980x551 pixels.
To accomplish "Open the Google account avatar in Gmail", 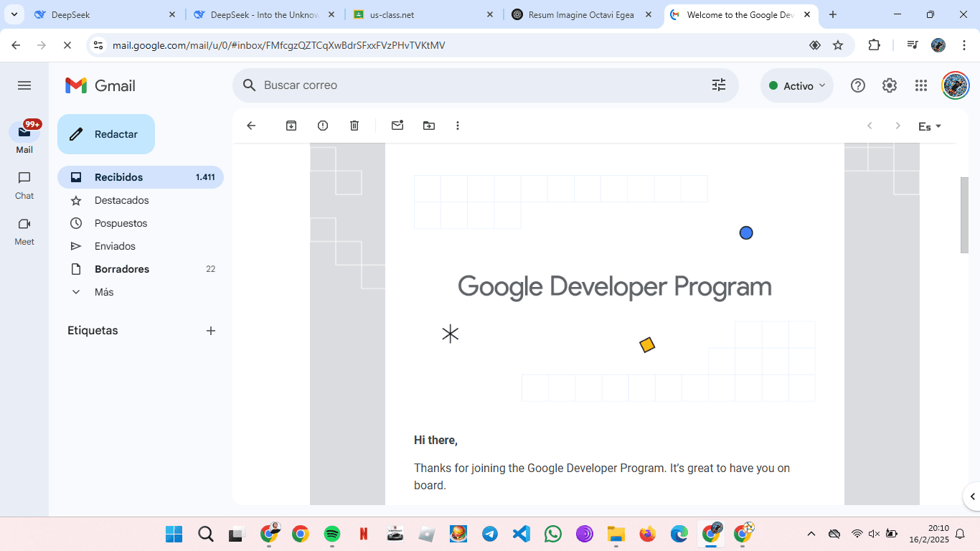I will click(956, 85).
